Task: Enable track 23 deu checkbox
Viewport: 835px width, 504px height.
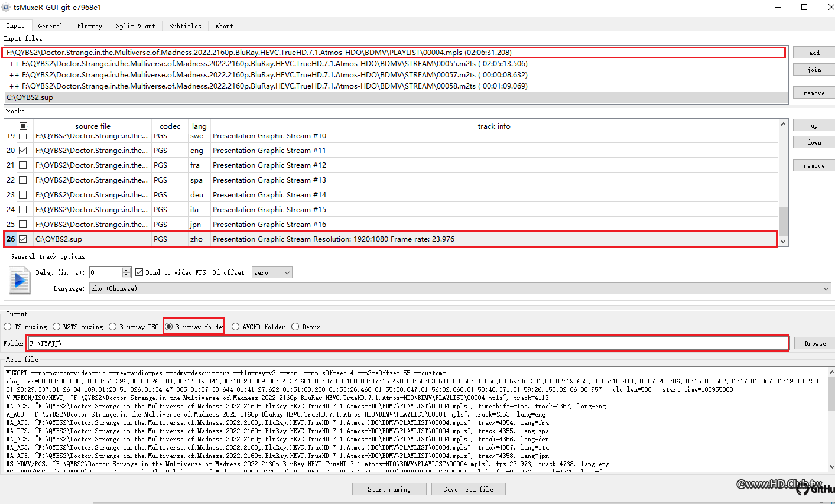Action: pyautogui.click(x=23, y=195)
